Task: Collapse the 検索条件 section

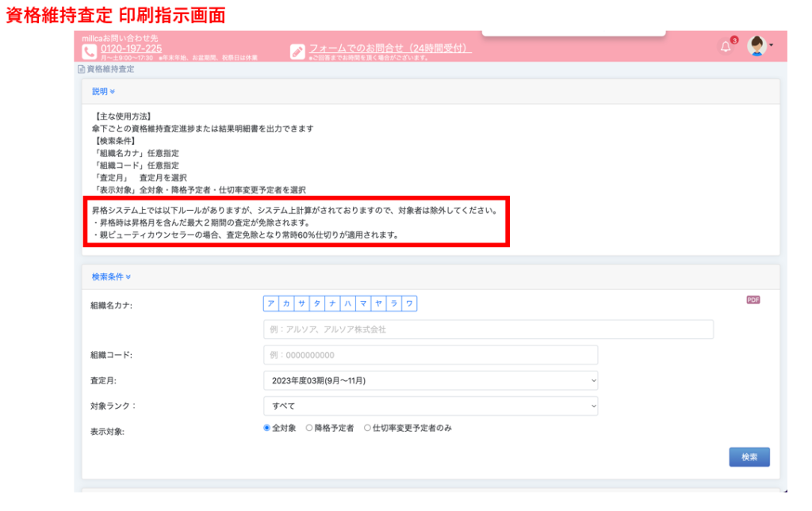Action: click(111, 276)
